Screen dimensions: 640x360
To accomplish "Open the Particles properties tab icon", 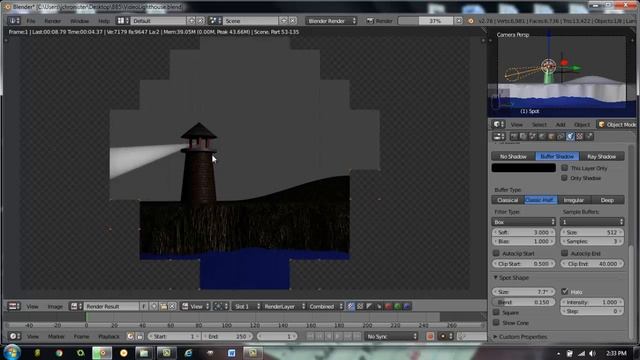I will [x=589, y=137].
